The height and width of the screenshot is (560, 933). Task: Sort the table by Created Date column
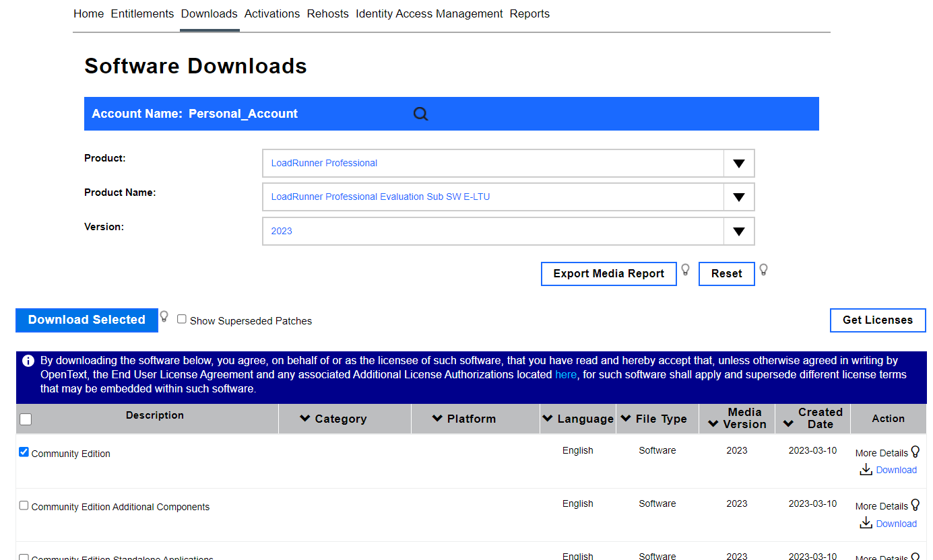812,418
